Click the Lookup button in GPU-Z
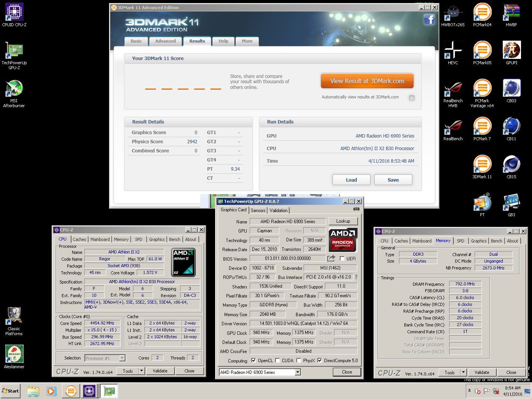532x399 pixels. coord(343,221)
